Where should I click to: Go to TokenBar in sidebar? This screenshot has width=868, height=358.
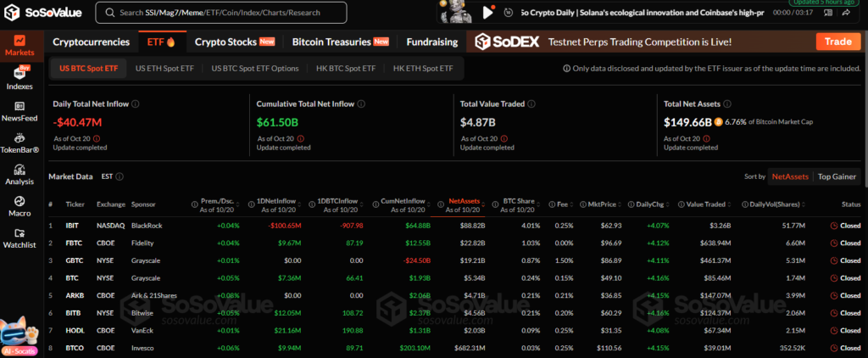(19, 142)
